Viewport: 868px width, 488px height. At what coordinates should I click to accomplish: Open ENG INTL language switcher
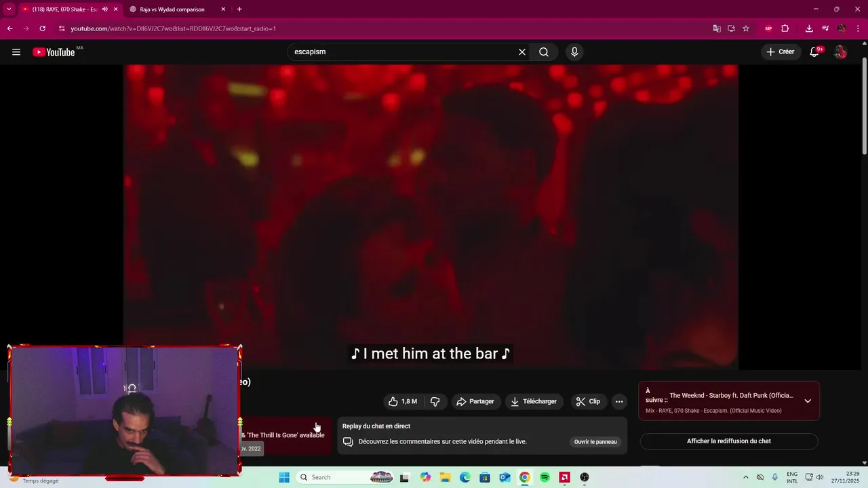click(792, 477)
